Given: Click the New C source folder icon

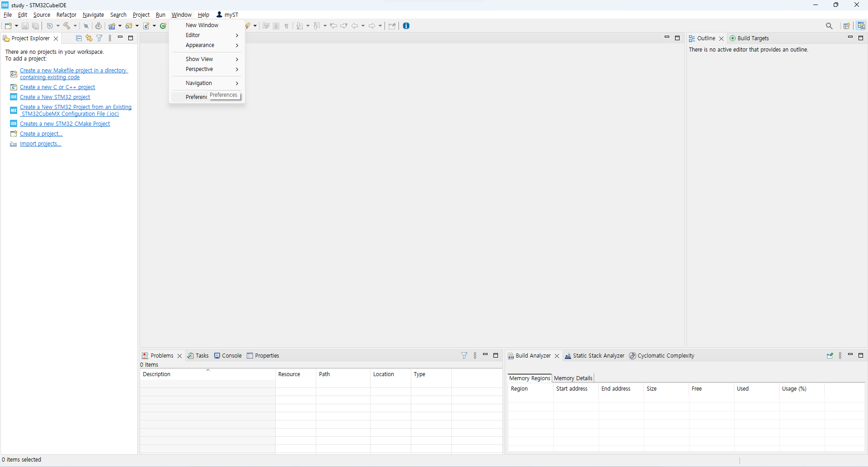Looking at the screenshot, I should (129, 26).
